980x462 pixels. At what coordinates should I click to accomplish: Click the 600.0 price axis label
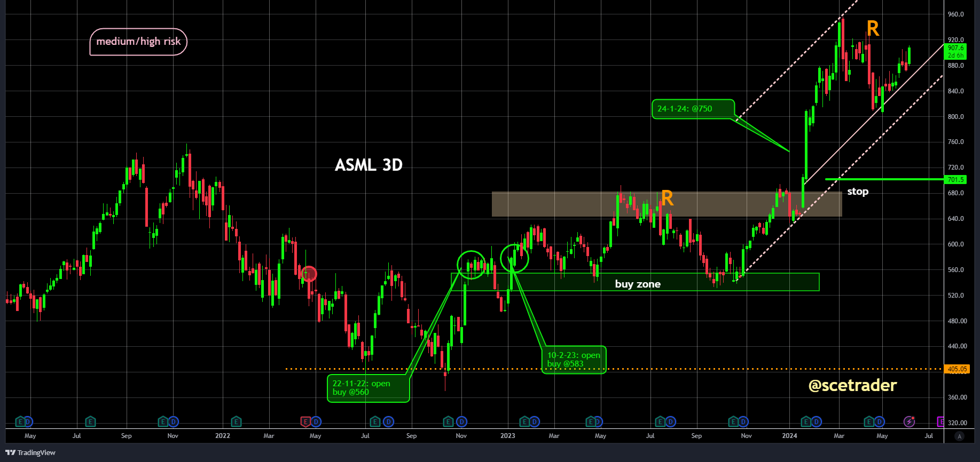click(956, 244)
